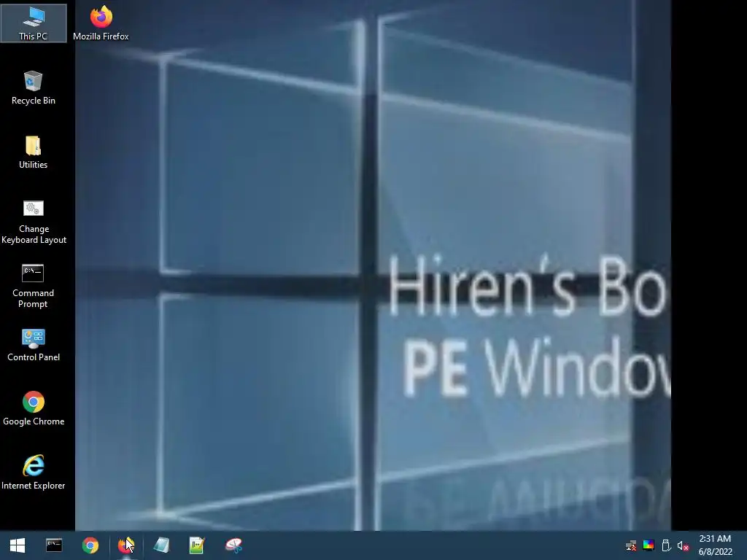Click the muted volume speaker tray icon

click(683, 545)
